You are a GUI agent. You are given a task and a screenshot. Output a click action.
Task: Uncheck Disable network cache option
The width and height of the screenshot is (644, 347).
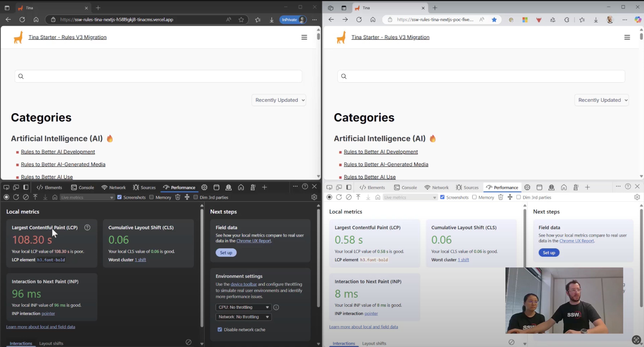220,329
